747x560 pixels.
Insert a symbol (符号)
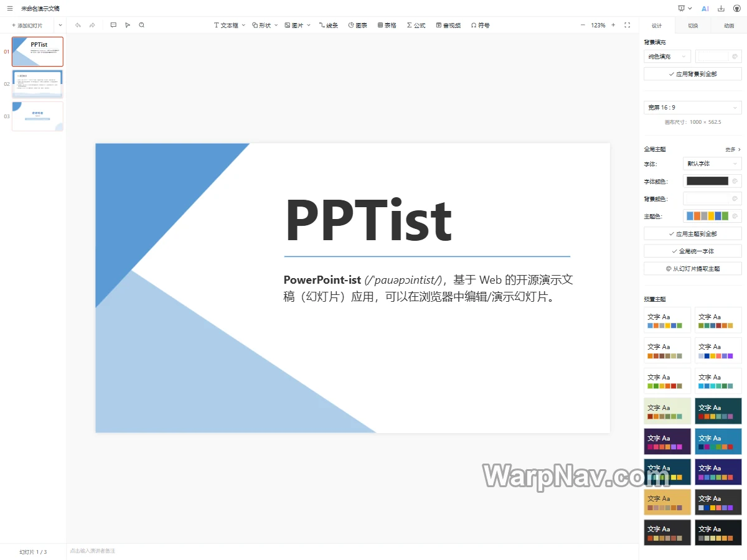[x=480, y=26]
